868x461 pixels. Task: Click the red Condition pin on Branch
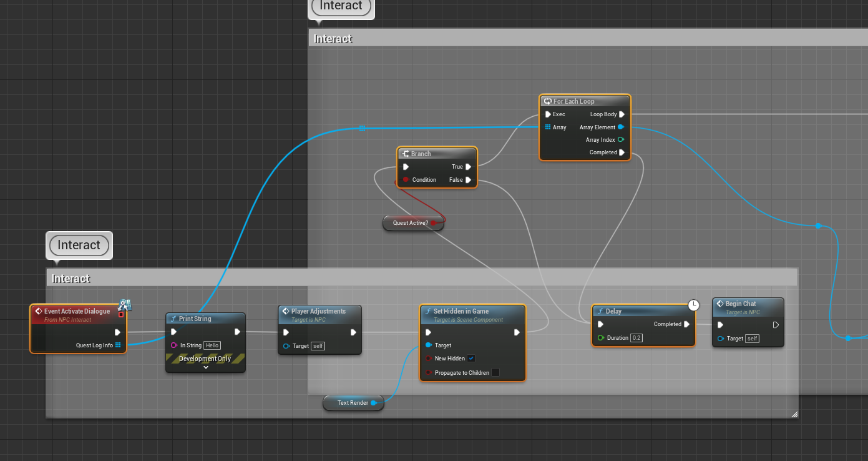pos(406,180)
